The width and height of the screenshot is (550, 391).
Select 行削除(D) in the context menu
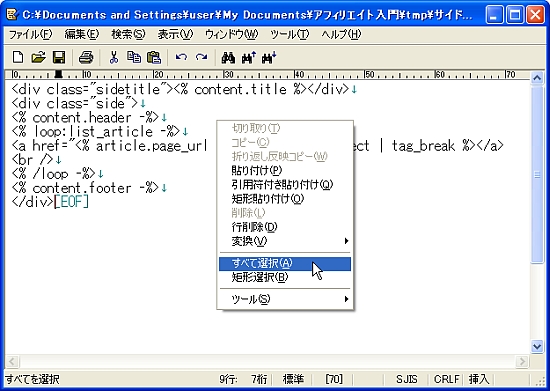tap(285, 227)
